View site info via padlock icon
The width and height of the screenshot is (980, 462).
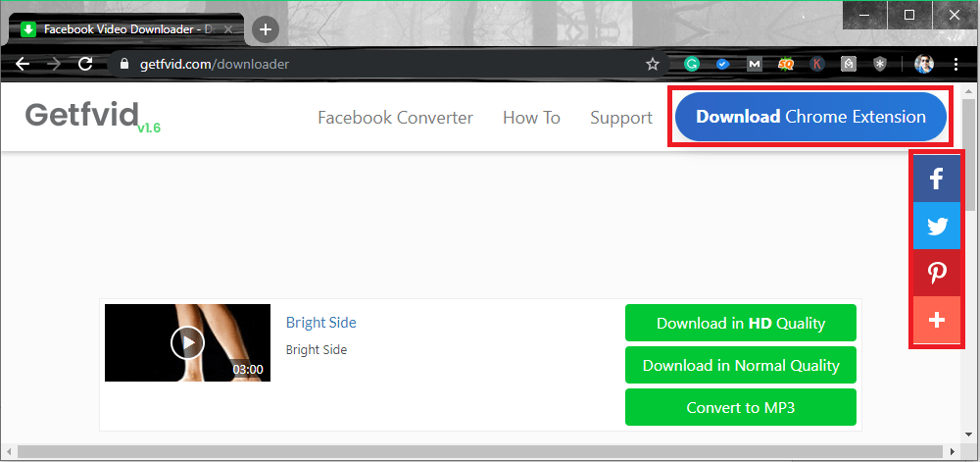click(x=123, y=64)
